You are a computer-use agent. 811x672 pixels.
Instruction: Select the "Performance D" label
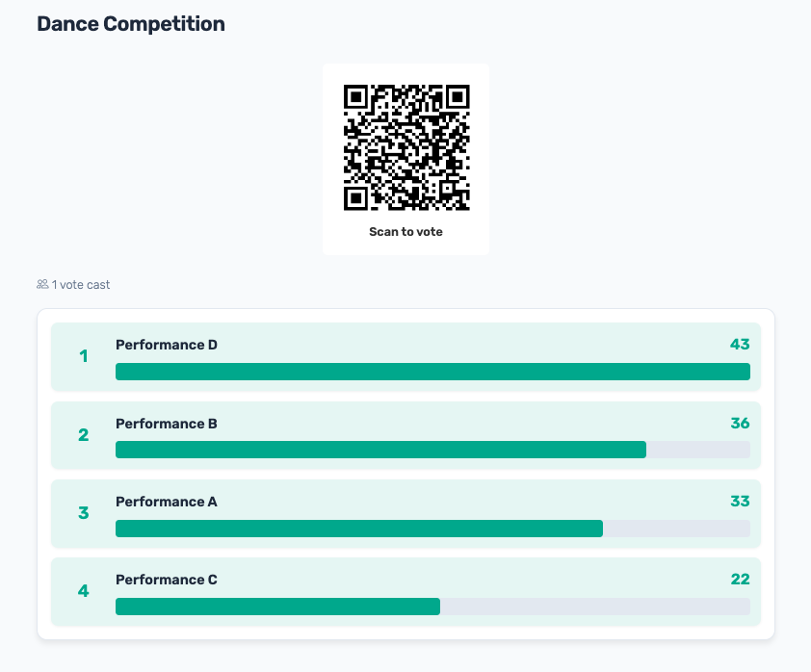tap(167, 345)
